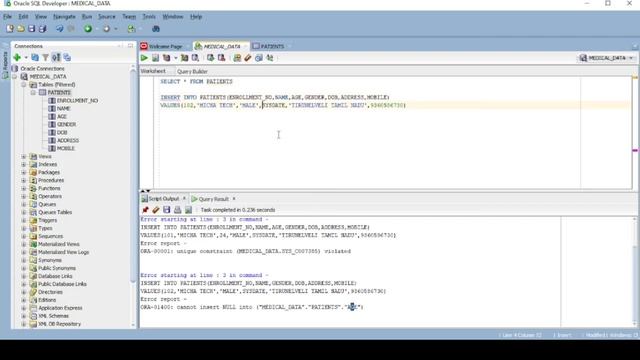640x360 pixels.
Task: Click the Refresh connections icon
Action: pyautogui.click(x=35, y=58)
